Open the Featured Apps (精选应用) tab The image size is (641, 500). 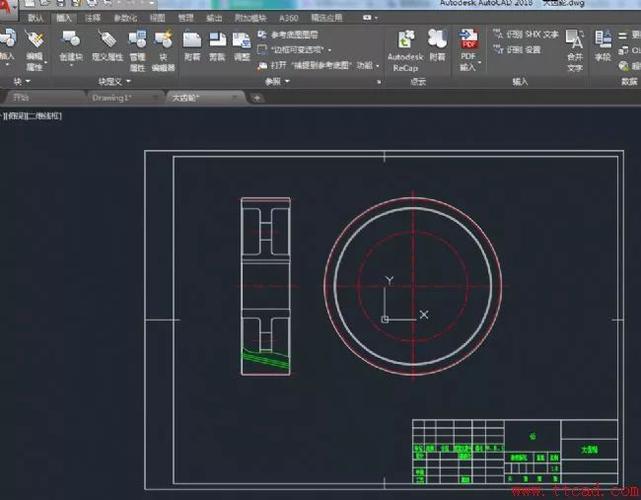point(327,18)
